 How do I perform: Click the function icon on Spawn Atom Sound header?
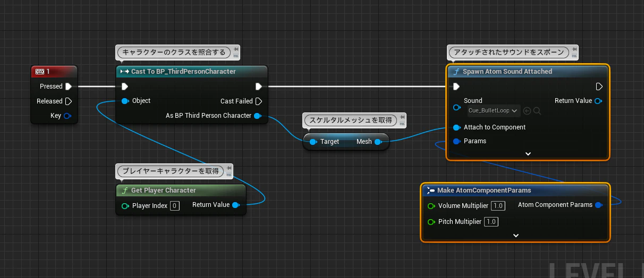(x=456, y=72)
